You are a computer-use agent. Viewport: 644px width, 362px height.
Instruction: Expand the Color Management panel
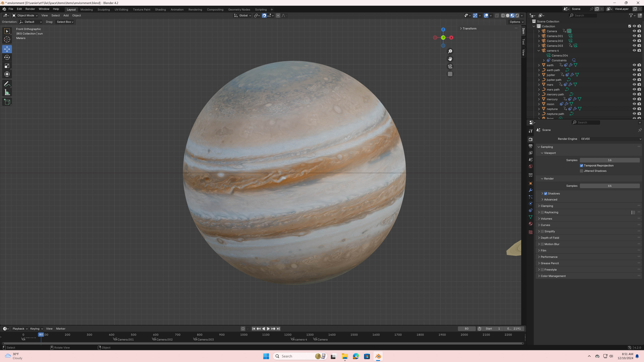(x=553, y=276)
